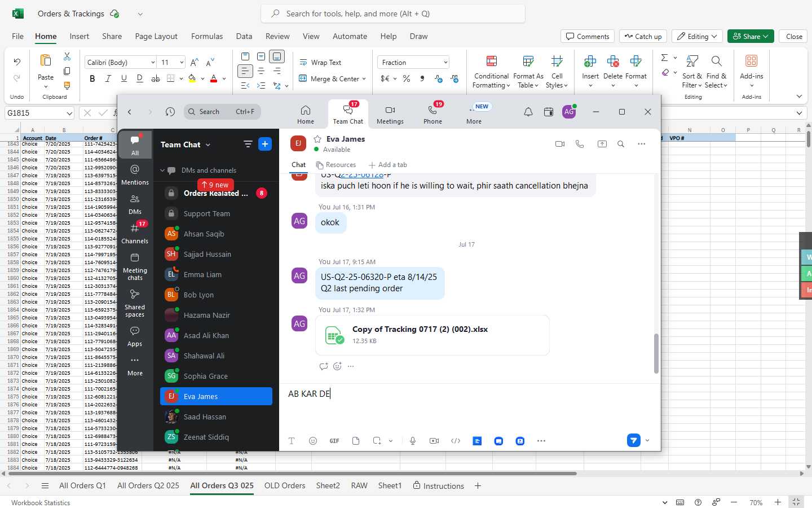The image size is (812, 508).
Task: Click the Paste icon in Excel
Action: tap(46, 61)
